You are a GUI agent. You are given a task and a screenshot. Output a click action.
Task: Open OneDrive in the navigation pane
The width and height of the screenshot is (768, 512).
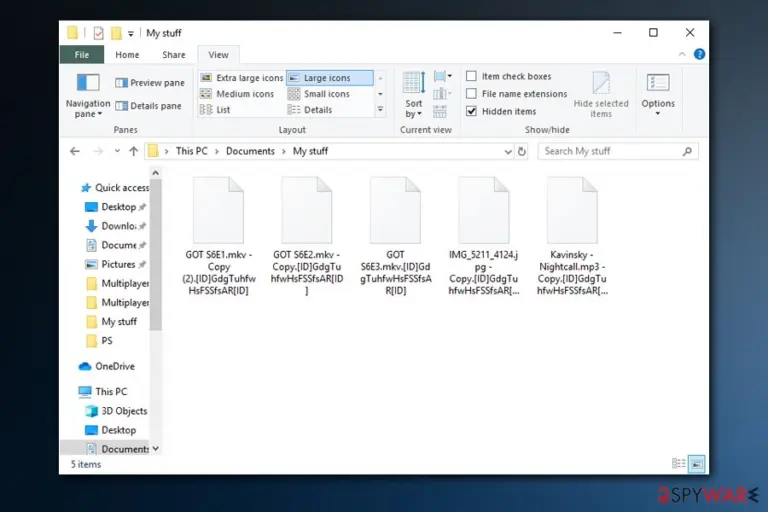coord(107,366)
